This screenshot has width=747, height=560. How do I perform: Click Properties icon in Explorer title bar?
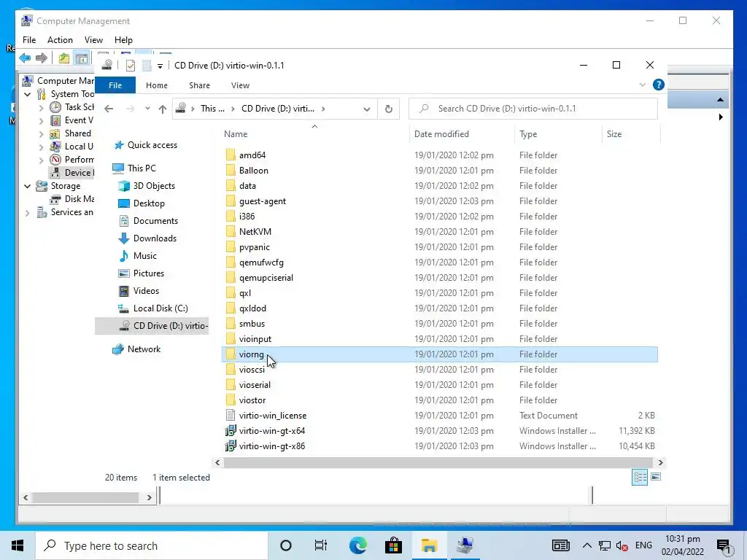(x=131, y=65)
